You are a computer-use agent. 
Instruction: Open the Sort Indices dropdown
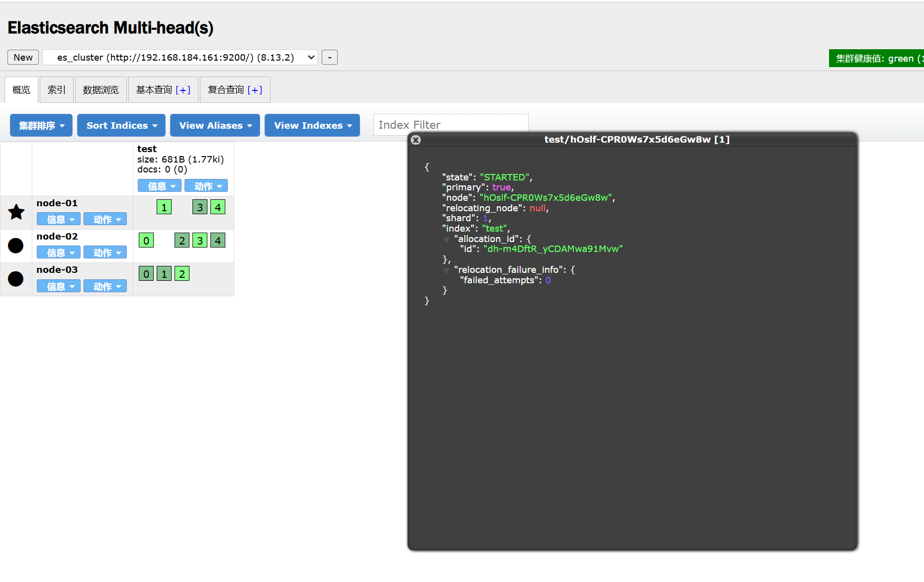tap(121, 125)
